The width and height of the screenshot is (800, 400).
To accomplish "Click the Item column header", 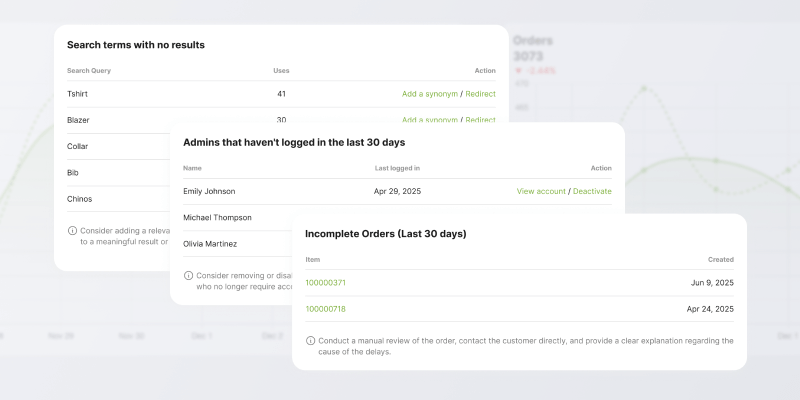I will tap(313, 259).
